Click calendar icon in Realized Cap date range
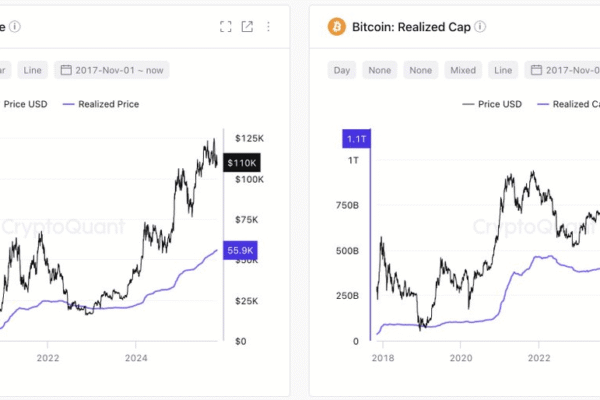 tap(536, 70)
